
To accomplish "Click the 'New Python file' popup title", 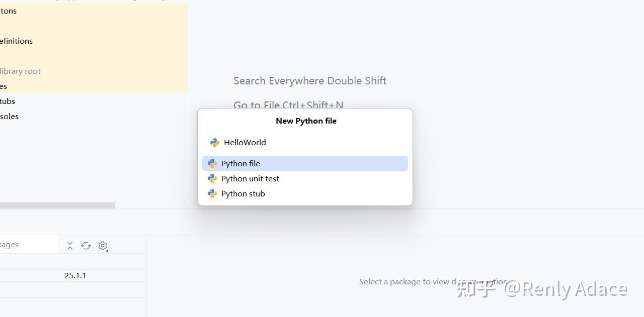I will point(306,121).
